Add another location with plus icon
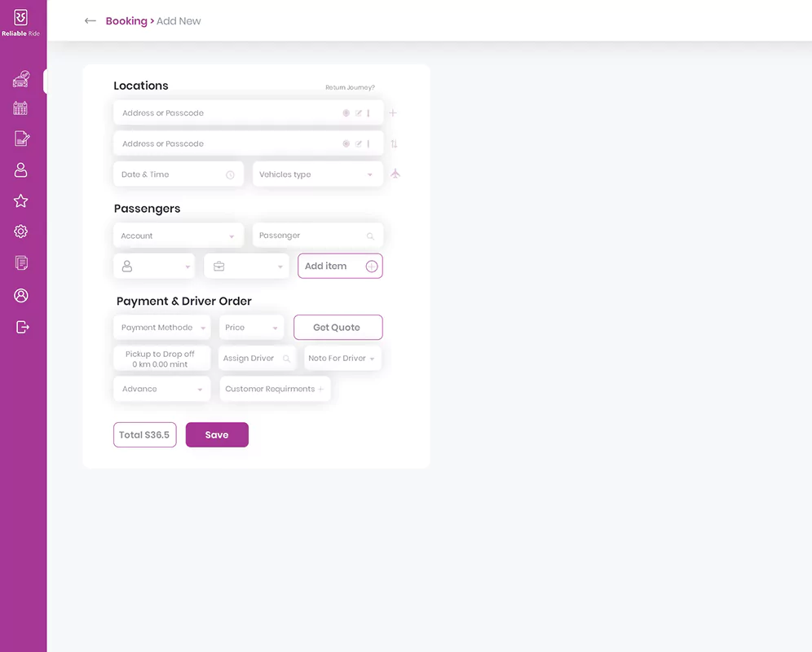This screenshot has height=652, width=812. (393, 113)
